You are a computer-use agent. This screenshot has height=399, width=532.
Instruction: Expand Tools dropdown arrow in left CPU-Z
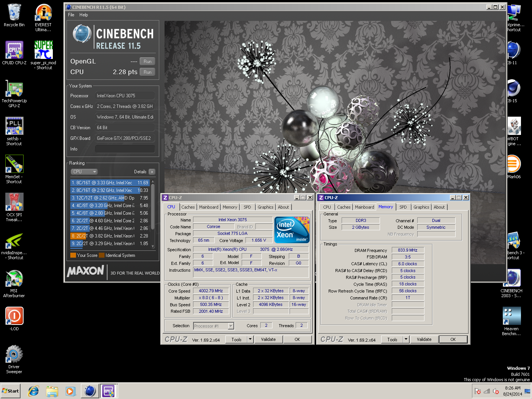coord(250,340)
